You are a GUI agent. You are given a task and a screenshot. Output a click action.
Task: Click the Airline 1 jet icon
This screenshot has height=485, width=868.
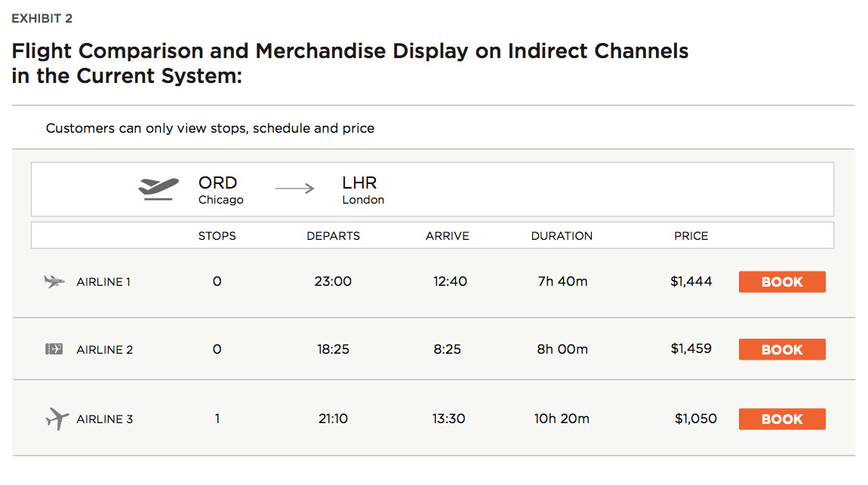pyautogui.click(x=54, y=281)
